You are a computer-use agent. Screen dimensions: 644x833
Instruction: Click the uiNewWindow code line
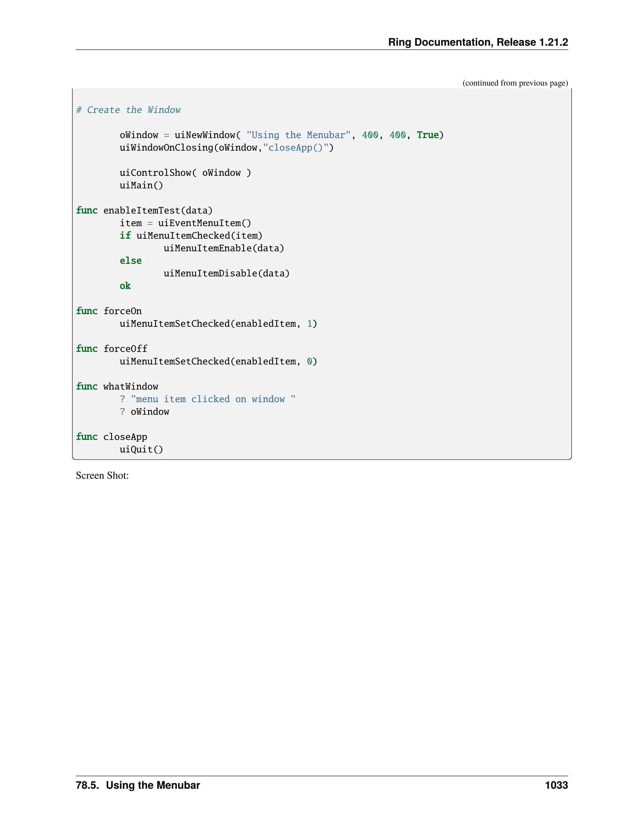pyautogui.click(x=281, y=135)
